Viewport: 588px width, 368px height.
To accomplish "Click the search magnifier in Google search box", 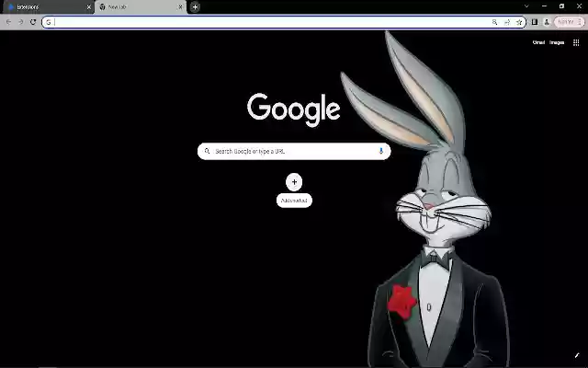I will [x=207, y=151].
